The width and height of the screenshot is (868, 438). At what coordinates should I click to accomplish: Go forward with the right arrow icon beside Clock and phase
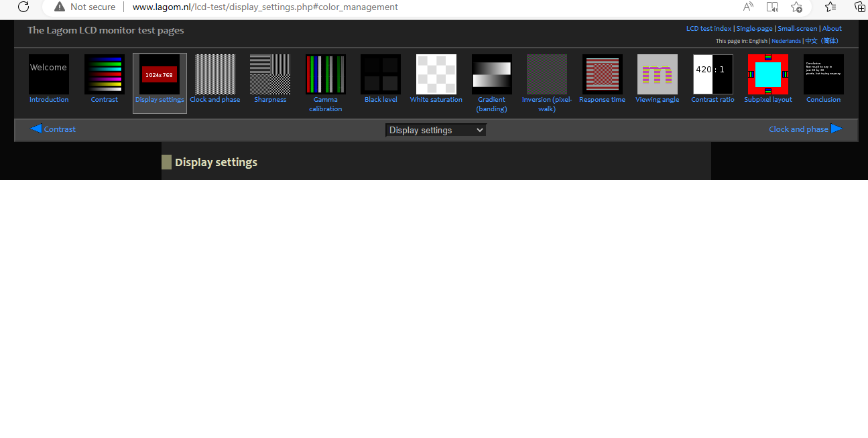point(836,129)
